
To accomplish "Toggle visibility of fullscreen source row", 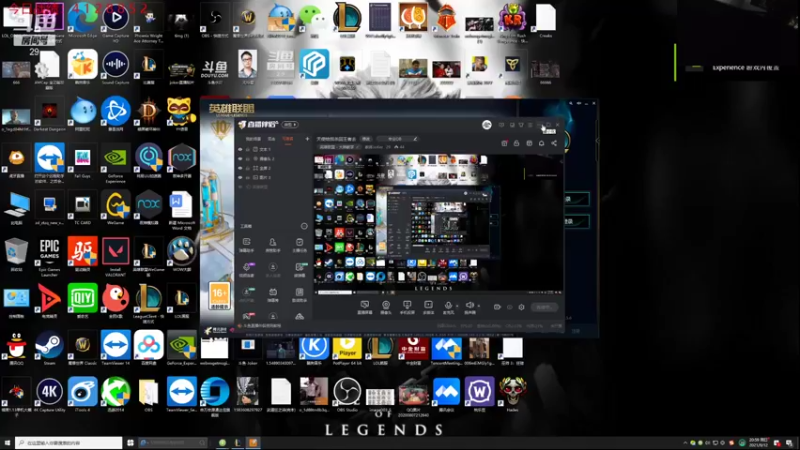I will click(x=240, y=168).
